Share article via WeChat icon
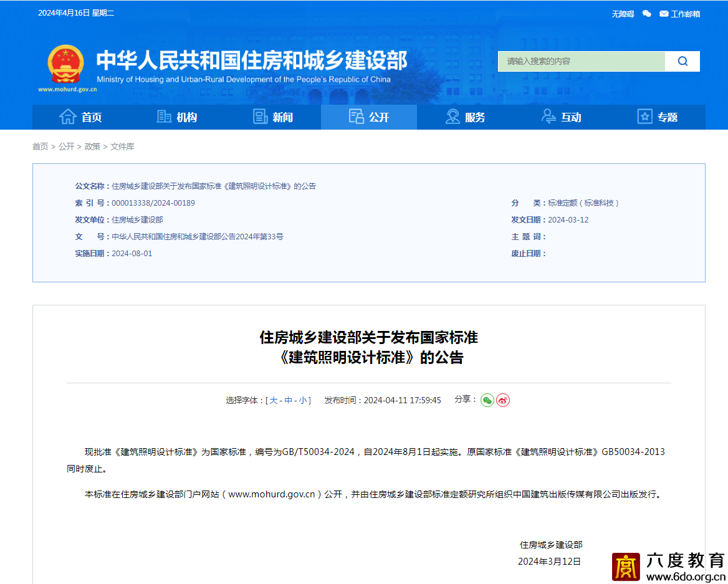Screen dimensions: 728x584 tap(487, 400)
